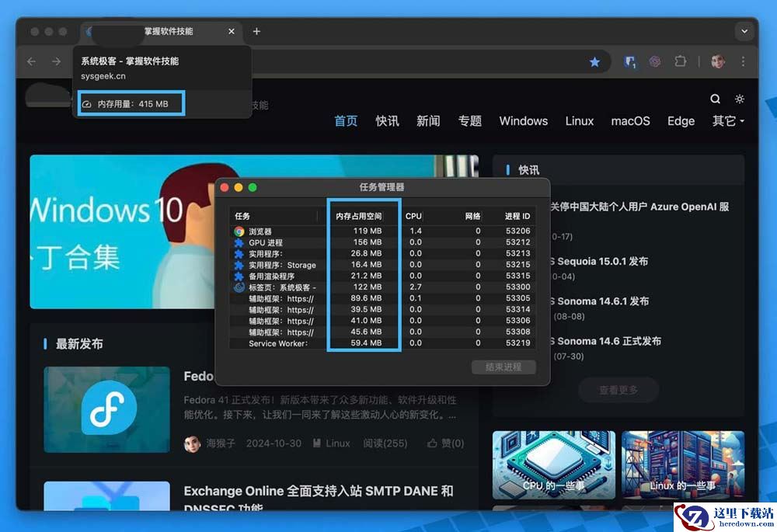This screenshot has height=532, width=777.
Task: Click the 89.6 MB memory value
Action: (x=366, y=298)
